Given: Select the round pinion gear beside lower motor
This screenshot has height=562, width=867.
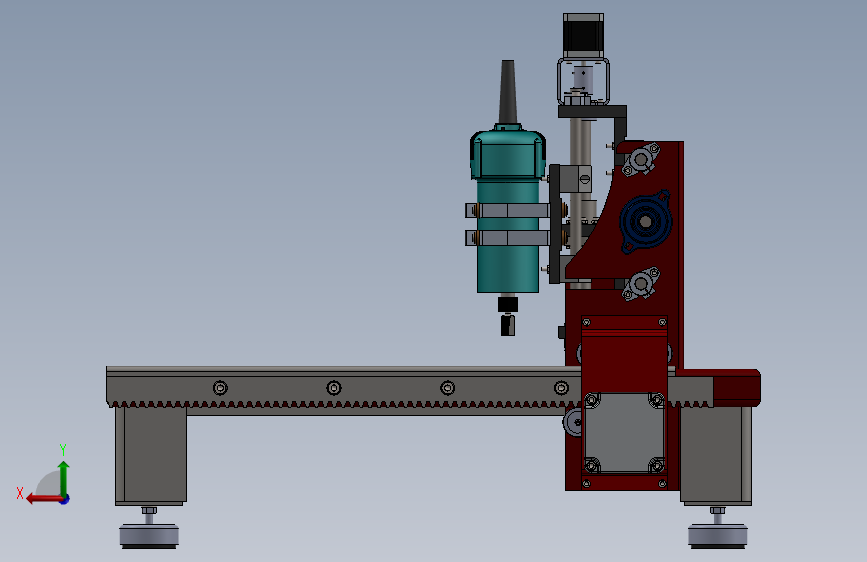Looking at the screenshot, I should pos(573,423).
